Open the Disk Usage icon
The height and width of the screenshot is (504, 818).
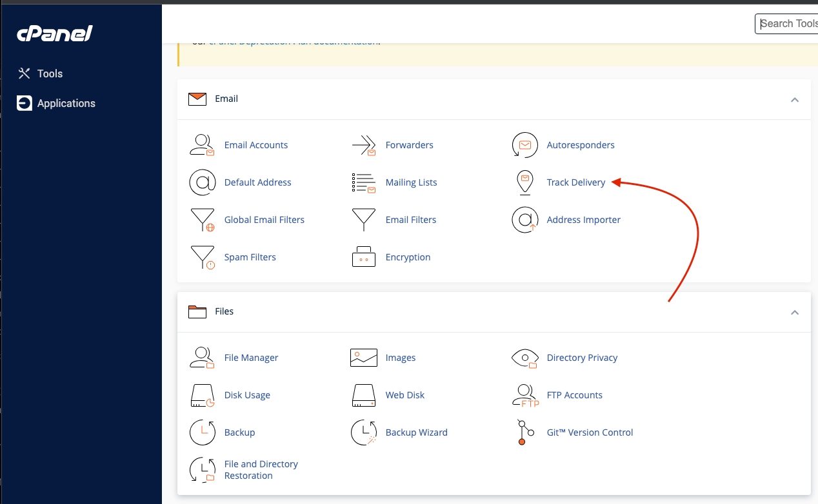[x=202, y=395]
